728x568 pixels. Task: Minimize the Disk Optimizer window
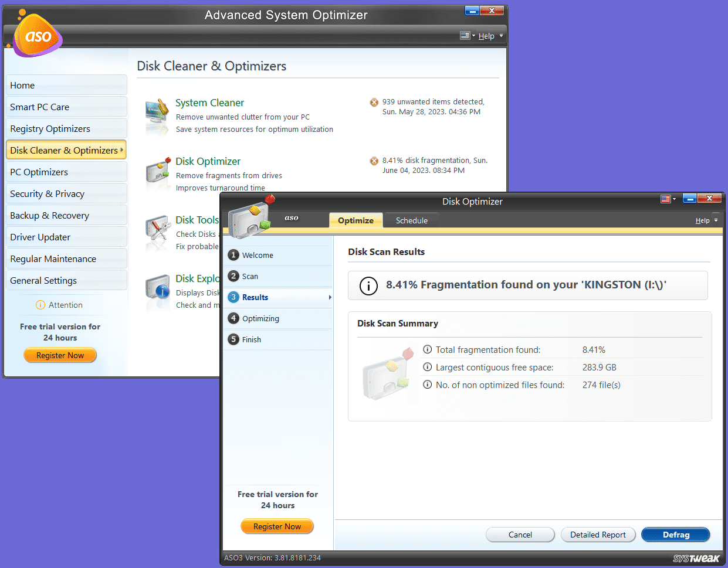(x=690, y=199)
